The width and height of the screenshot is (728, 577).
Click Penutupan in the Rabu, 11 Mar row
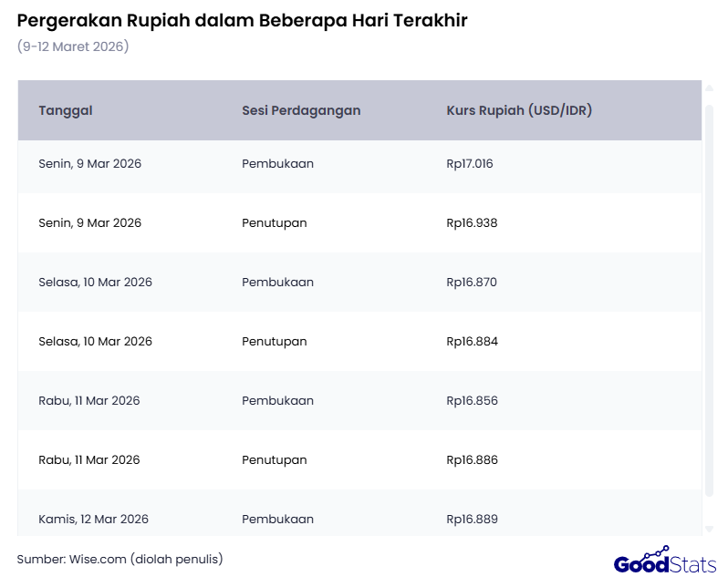pyautogui.click(x=274, y=460)
